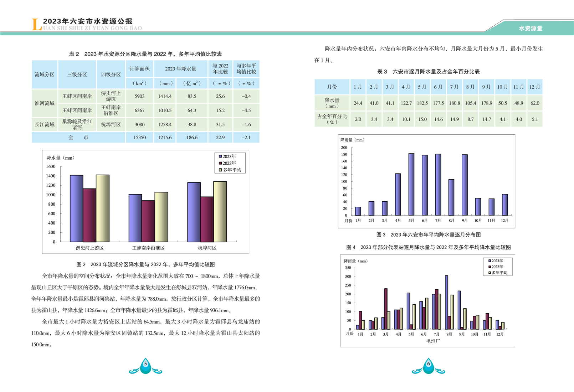Image resolution: width=574 pixels, height=392 pixels.
Task: Click the 淠史河上游区 table cell
Action: (111, 96)
